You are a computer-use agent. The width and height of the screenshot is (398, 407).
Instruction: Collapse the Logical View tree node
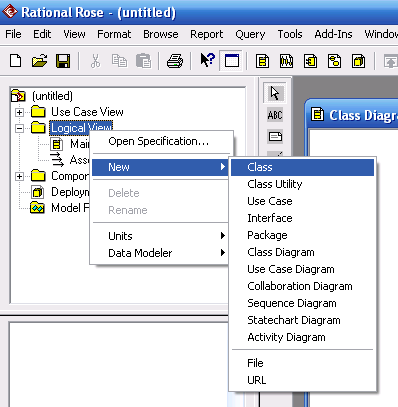tap(19, 128)
